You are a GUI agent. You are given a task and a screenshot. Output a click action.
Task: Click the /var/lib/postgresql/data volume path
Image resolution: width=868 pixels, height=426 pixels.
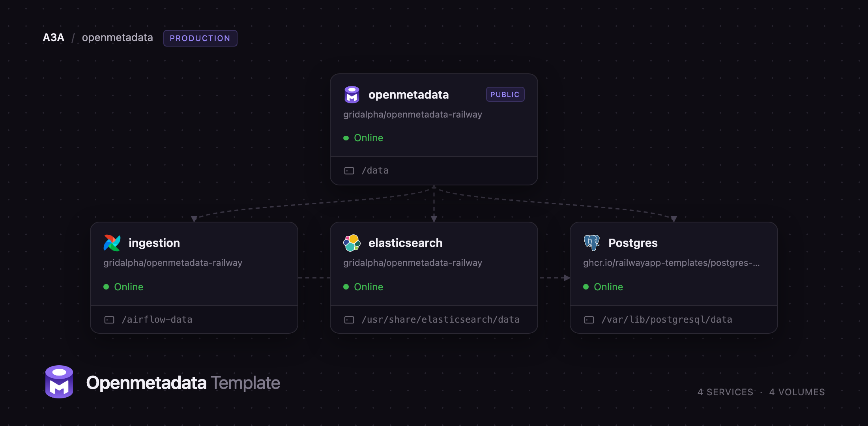(667, 319)
